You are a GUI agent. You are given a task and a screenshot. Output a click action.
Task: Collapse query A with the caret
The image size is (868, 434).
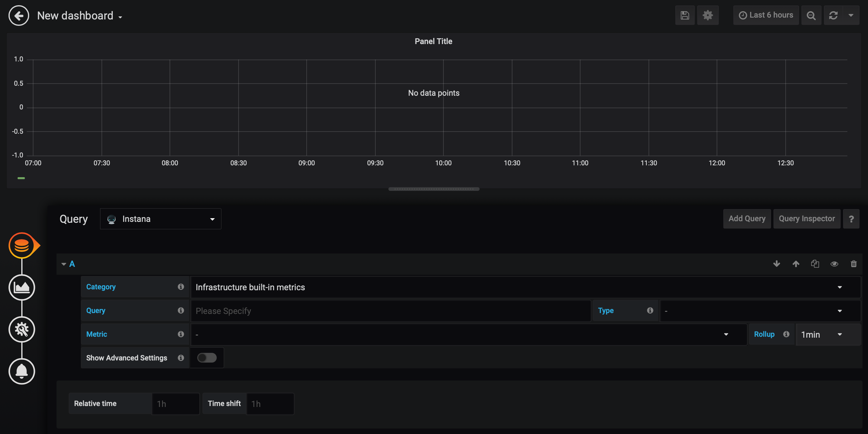(x=64, y=264)
